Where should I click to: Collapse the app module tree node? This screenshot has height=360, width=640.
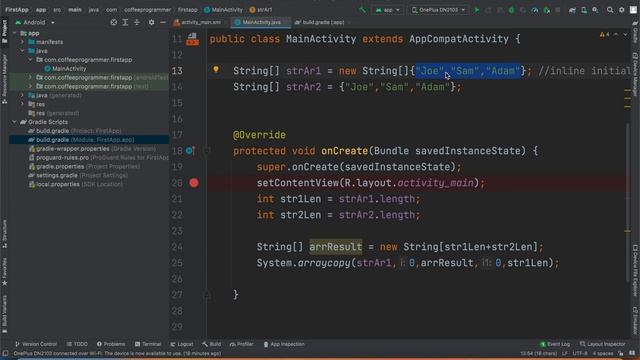coord(15,33)
